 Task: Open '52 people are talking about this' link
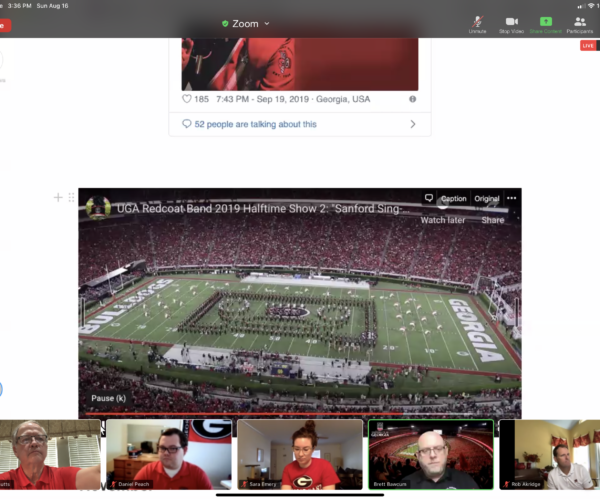point(255,124)
